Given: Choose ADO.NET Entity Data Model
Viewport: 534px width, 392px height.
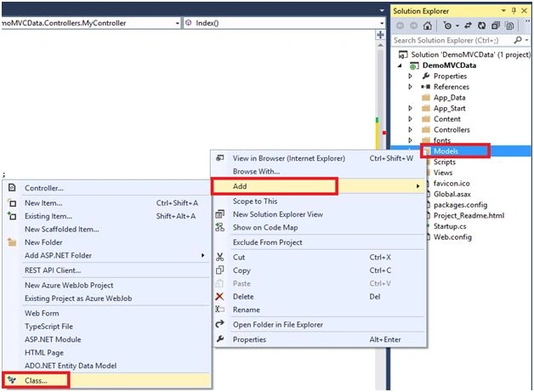Looking at the screenshot, I should [106, 366].
